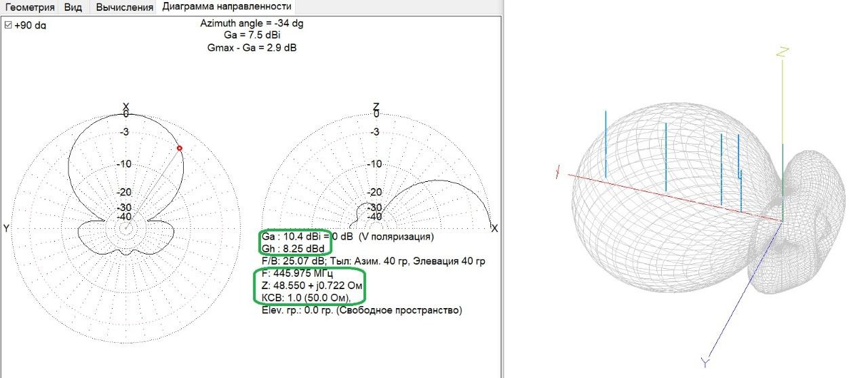Click the Elev. гр.: 0.0 гр. line

(361, 310)
